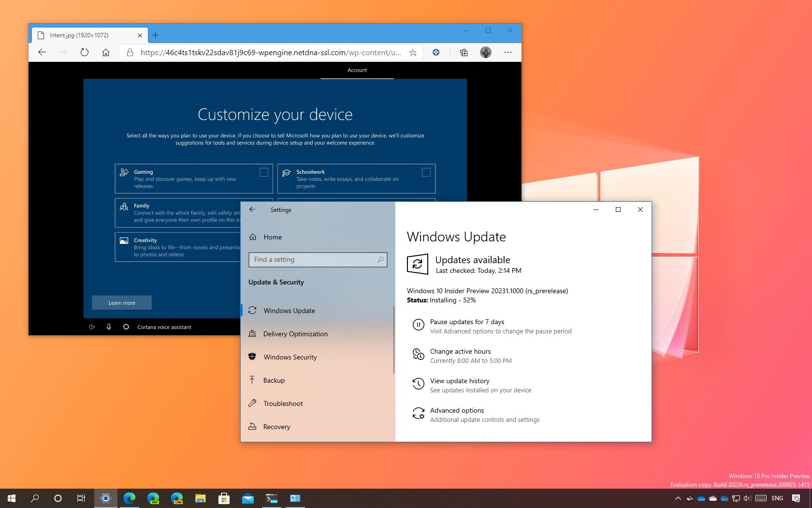Image resolution: width=812 pixels, height=508 pixels.
Task: Open the ENG input language switcher
Action: pos(777,498)
